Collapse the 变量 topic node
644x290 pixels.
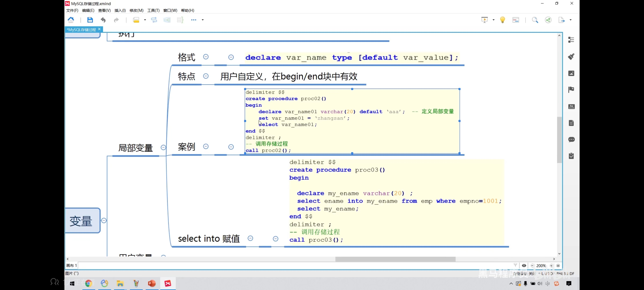[x=104, y=220]
